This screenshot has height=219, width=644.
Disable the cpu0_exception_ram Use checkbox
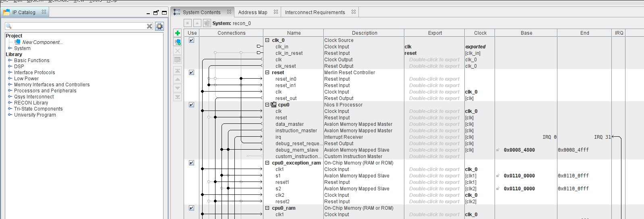tap(192, 163)
